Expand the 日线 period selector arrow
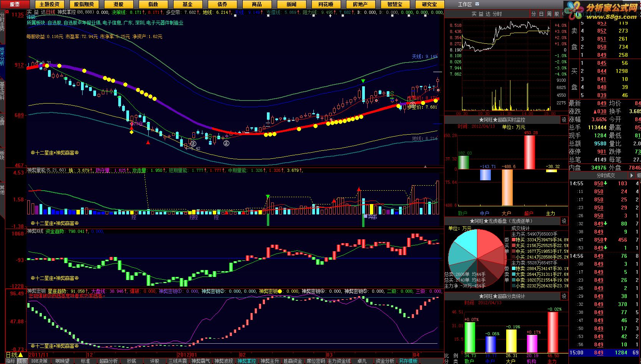Viewport: 641px width, 364px height. pos(20,355)
